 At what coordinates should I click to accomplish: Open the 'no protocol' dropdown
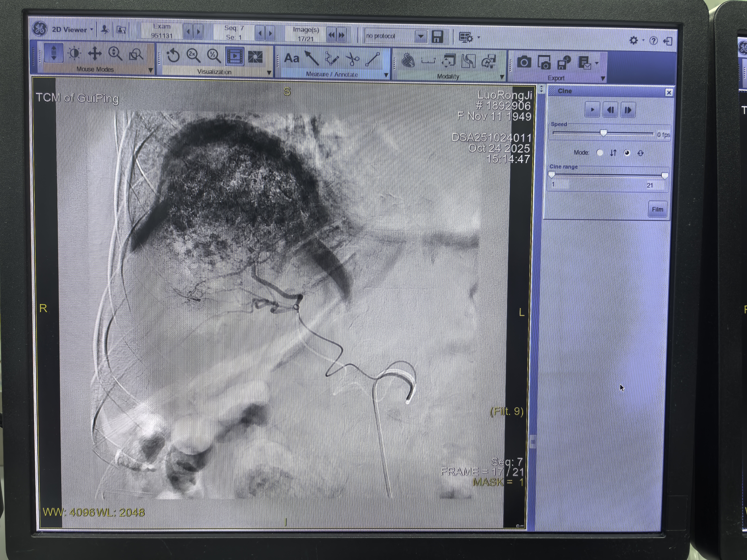421,36
